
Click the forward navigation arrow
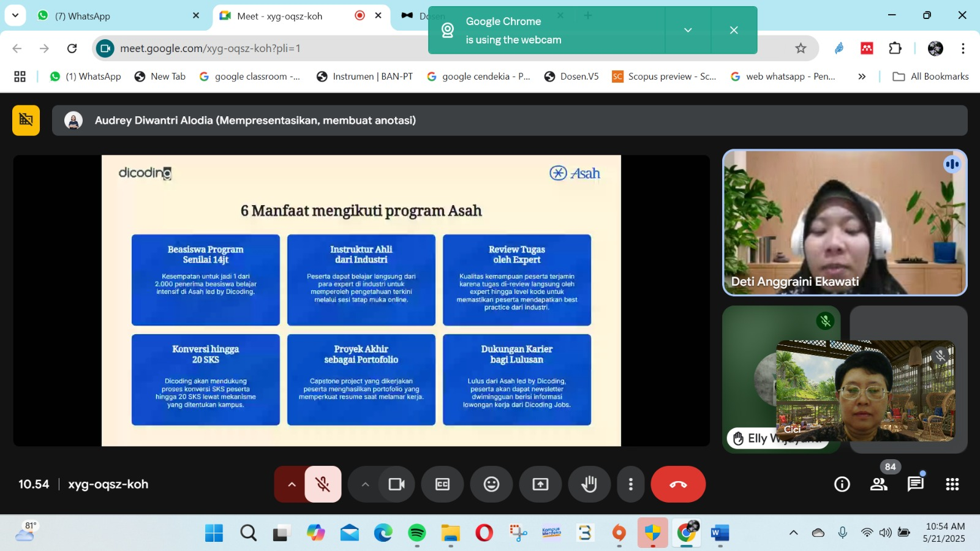click(x=44, y=48)
